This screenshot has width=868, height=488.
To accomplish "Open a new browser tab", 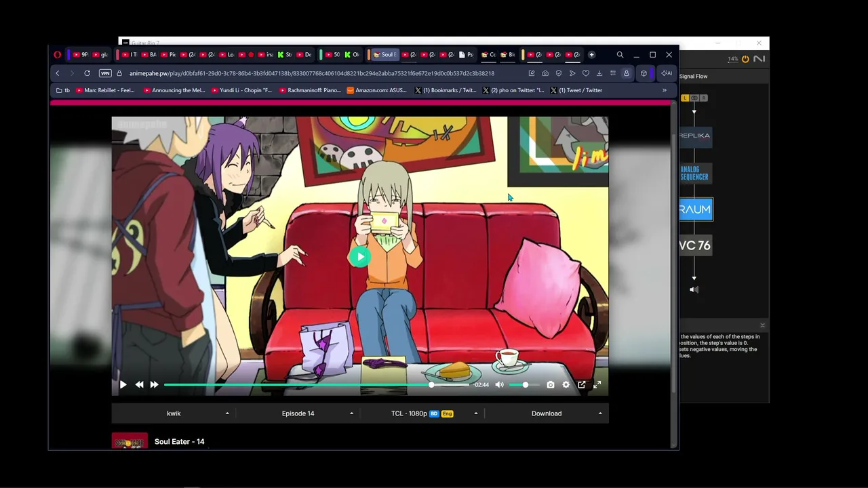I will (591, 55).
